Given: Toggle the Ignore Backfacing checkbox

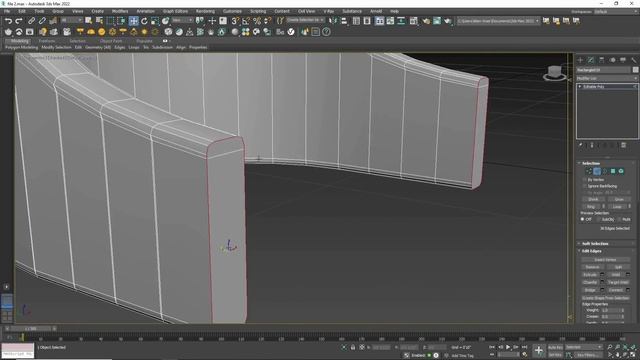Looking at the screenshot, I should tap(584, 186).
